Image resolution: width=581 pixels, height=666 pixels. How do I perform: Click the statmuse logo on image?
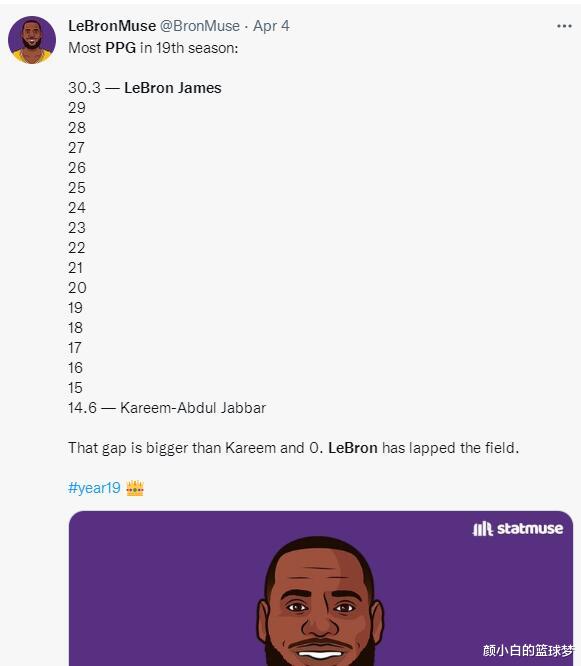[x=518, y=528]
